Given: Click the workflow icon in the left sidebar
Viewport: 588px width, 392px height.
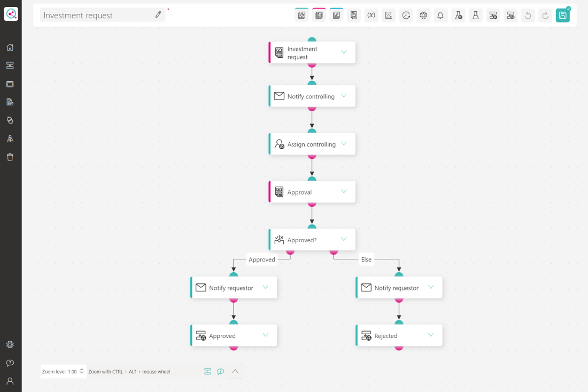Looking at the screenshot, I should [x=10, y=65].
